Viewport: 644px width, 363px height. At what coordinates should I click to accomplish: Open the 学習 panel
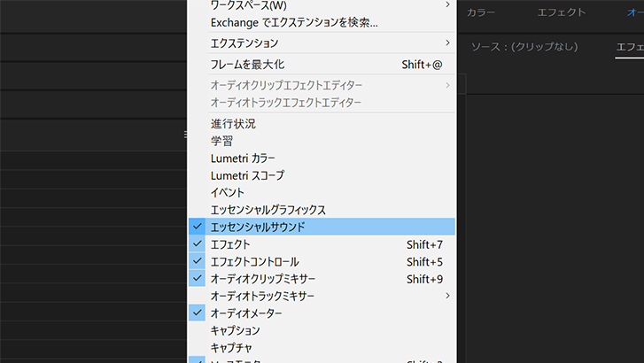pyautogui.click(x=322, y=141)
